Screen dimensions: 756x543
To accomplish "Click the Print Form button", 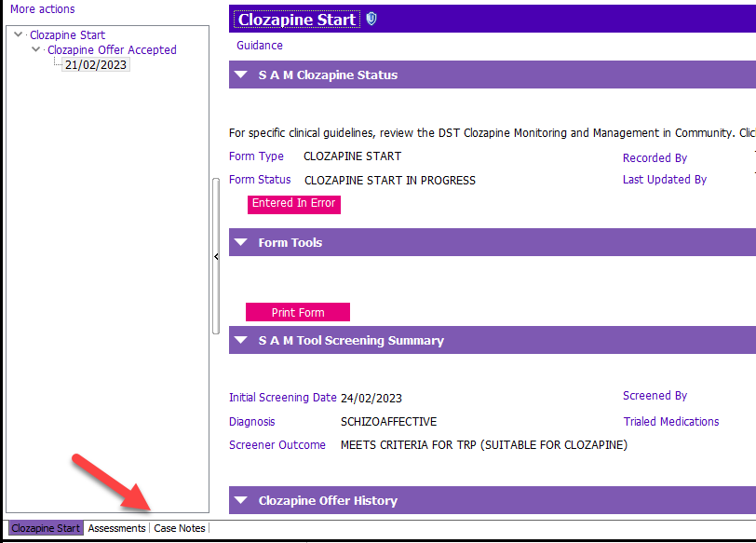I will coord(298,312).
